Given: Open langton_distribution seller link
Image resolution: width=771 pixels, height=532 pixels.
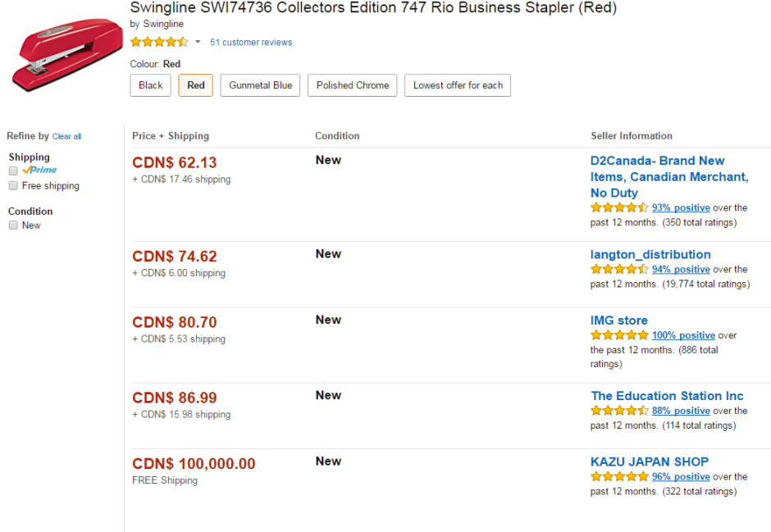Looking at the screenshot, I should coord(650,254).
